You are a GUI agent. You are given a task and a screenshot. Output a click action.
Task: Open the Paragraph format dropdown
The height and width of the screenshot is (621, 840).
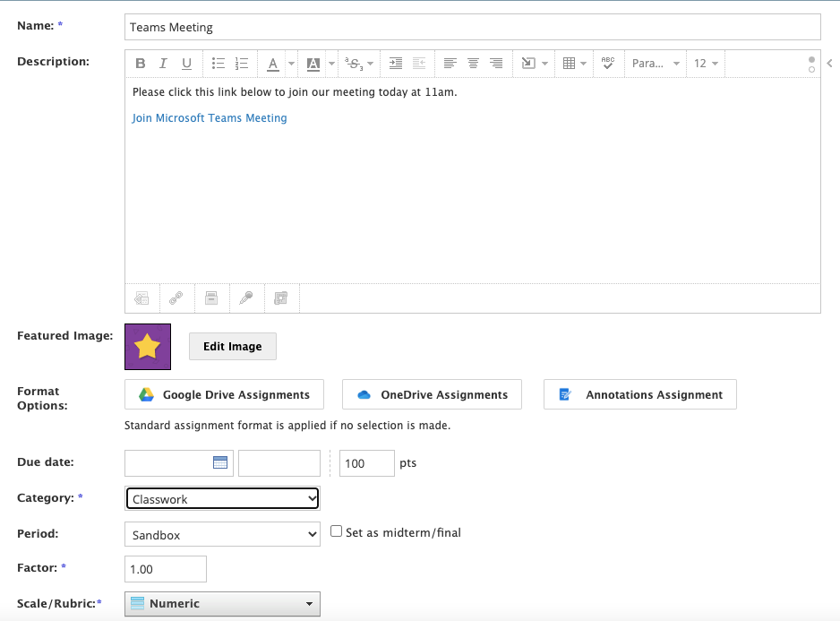(656, 64)
